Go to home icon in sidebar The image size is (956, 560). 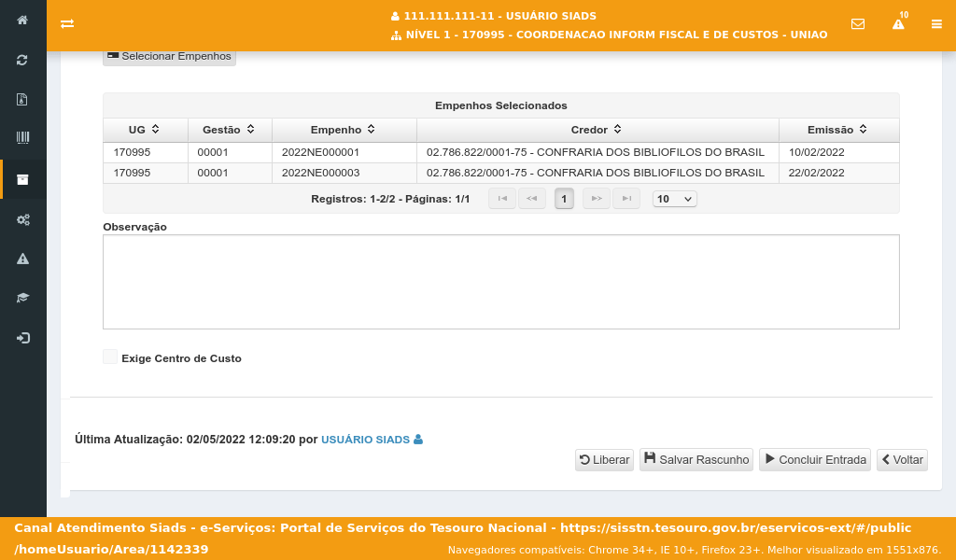click(22, 21)
